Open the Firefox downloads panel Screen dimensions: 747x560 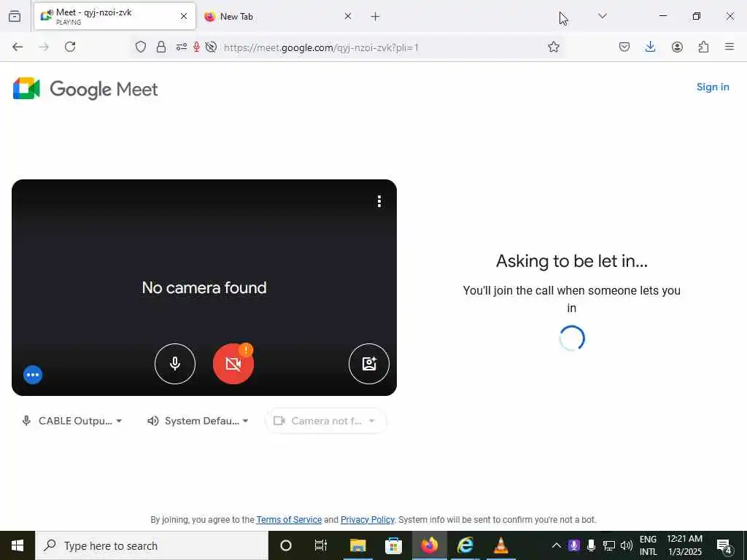point(650,47)
